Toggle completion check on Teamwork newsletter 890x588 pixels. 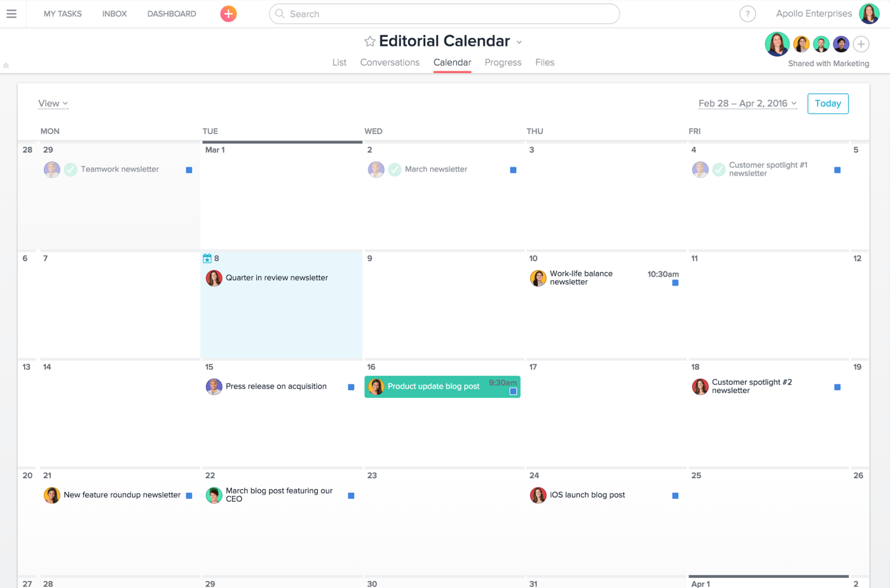(71, 170)
